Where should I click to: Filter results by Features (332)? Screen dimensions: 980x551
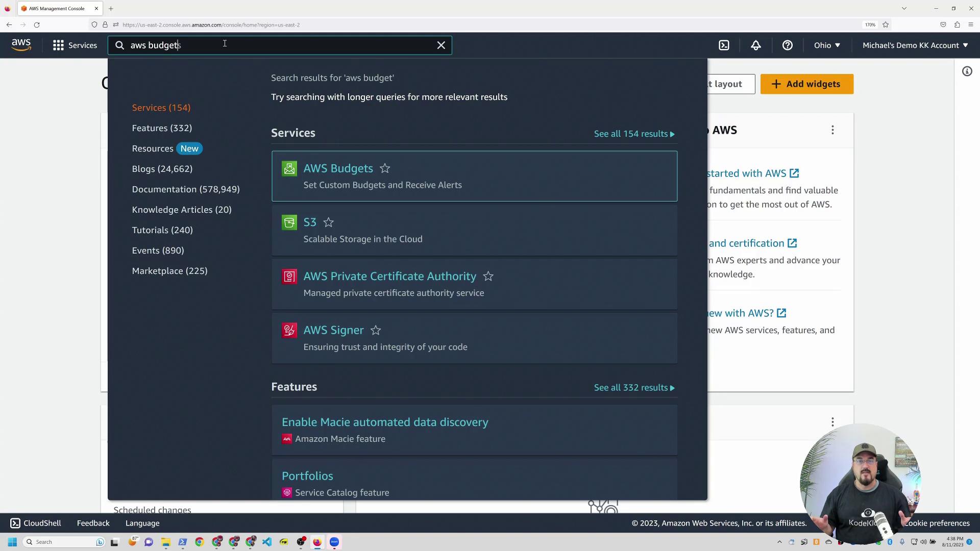(162, 128)
